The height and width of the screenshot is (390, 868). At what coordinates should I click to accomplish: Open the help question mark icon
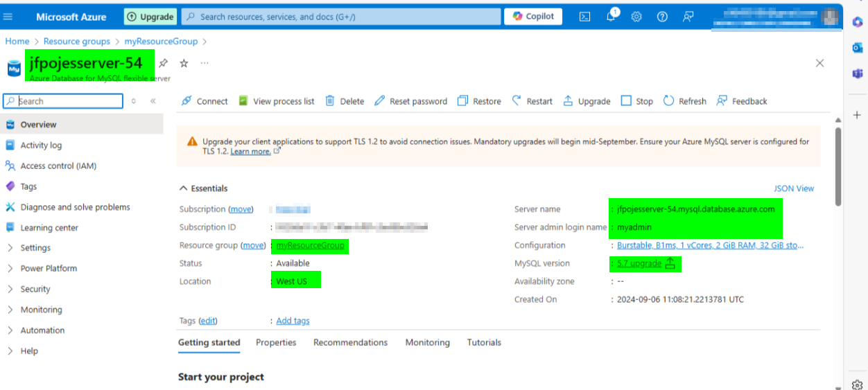click(x=662, y=17)
